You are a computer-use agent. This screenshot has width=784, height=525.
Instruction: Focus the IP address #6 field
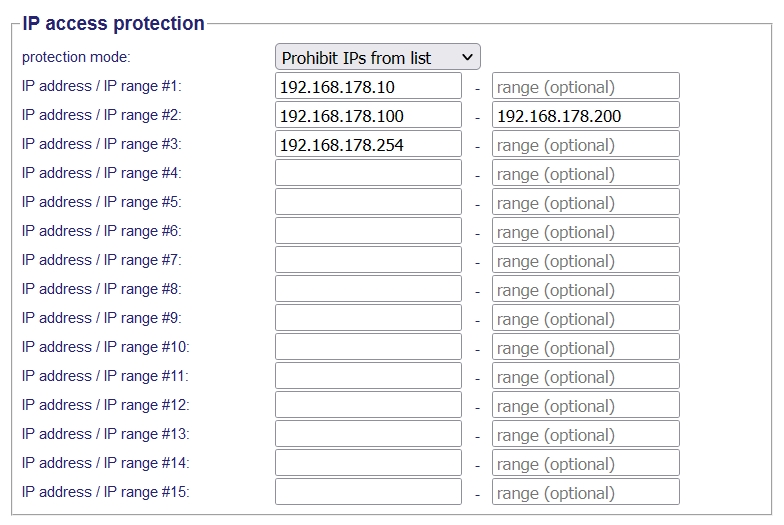(368, 232)
